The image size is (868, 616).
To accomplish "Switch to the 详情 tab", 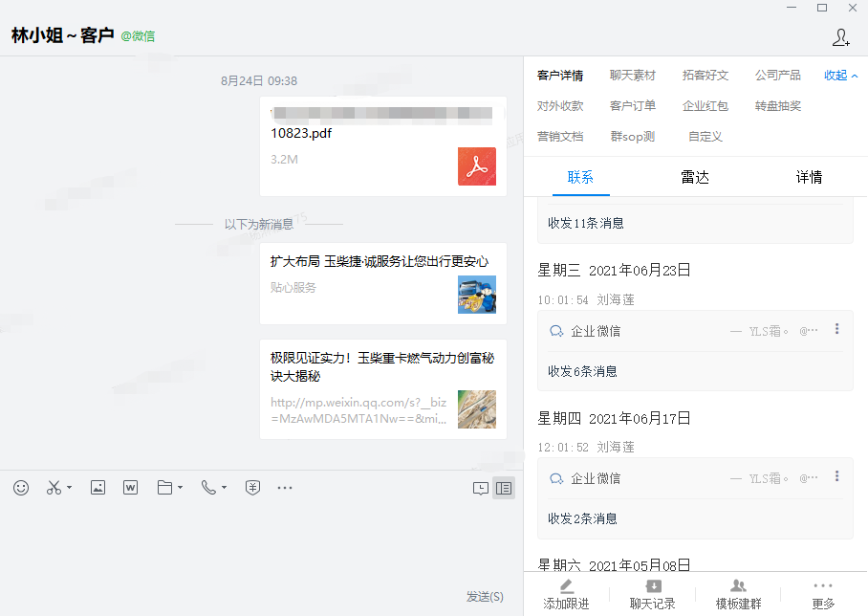I will point(809,177).
